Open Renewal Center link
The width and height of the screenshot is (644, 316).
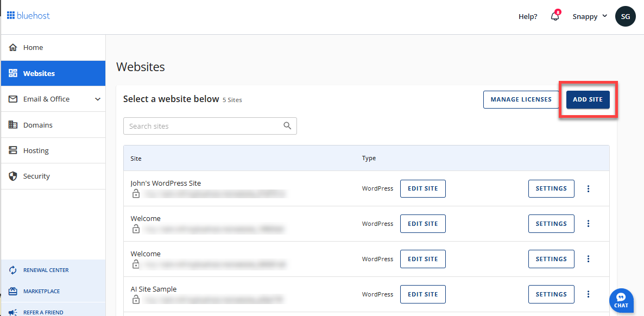[46, 270]
